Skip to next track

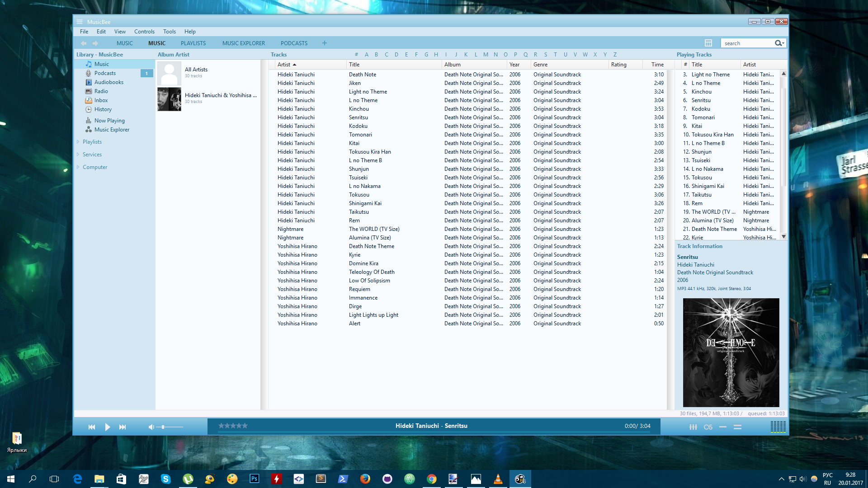click(123, 427)
